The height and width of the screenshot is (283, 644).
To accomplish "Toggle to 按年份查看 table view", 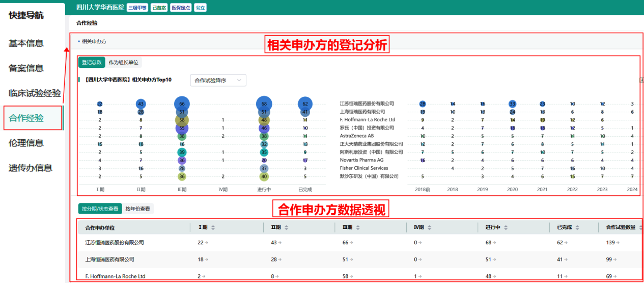I will click(x=137, y=209).
